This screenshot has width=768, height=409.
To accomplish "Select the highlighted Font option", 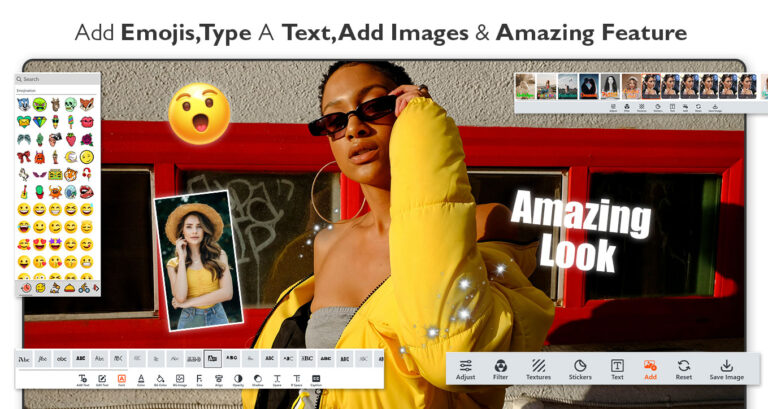I will pyautogui.click(x=121, y=380).
